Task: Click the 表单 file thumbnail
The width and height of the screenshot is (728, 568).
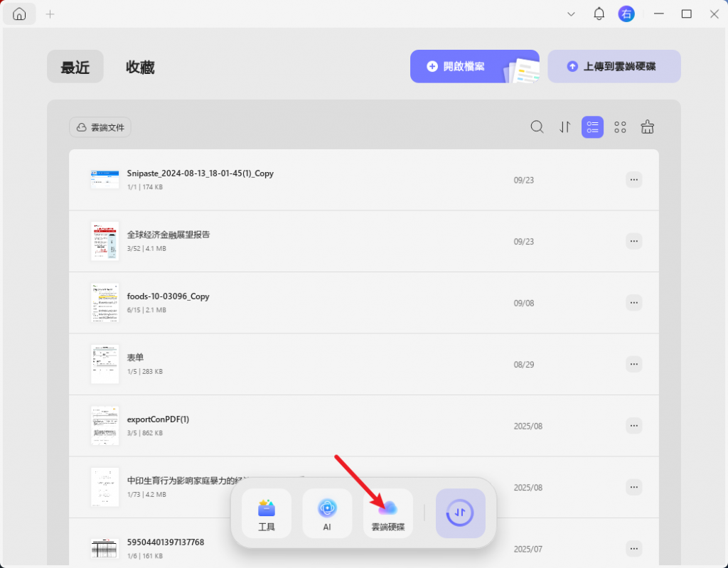Action: [x=105, y=364]
